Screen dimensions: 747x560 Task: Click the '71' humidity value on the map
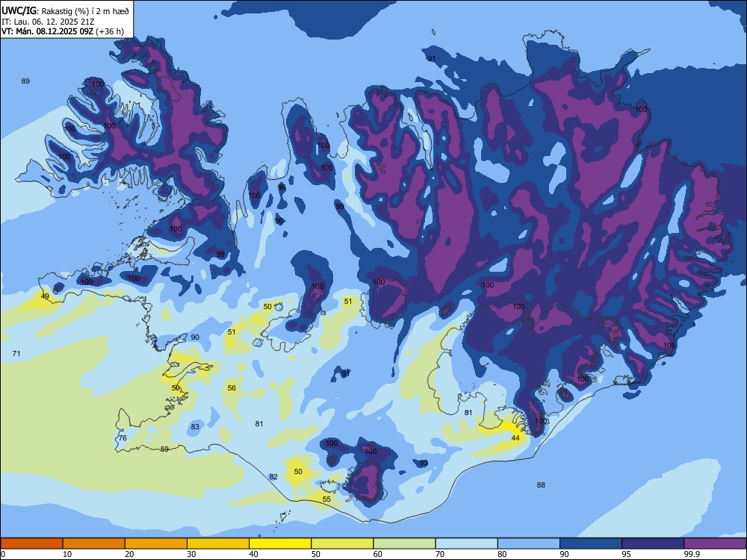coord(16,353)
